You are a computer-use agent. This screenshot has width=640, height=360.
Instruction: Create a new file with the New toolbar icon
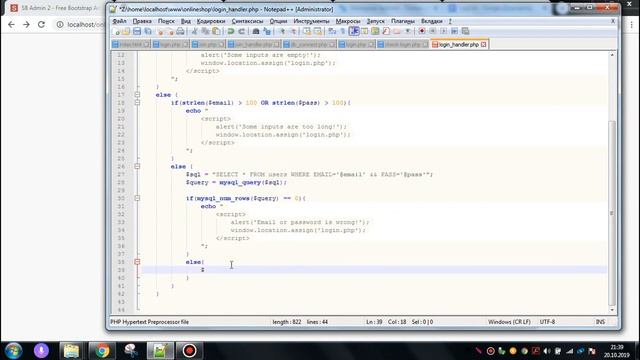(117, 31)
